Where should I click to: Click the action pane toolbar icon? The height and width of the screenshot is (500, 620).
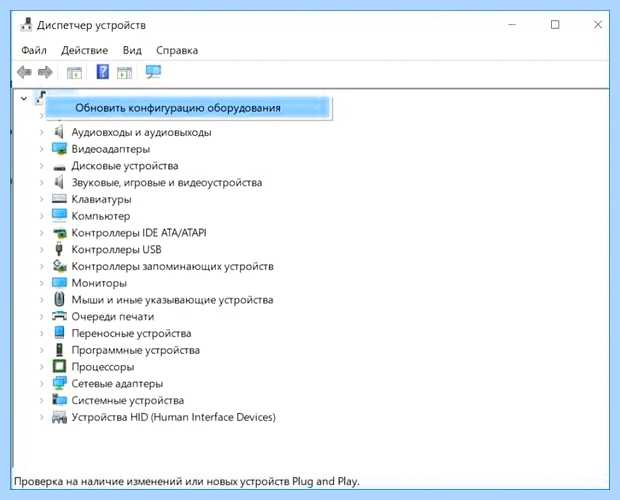point(125,73)
